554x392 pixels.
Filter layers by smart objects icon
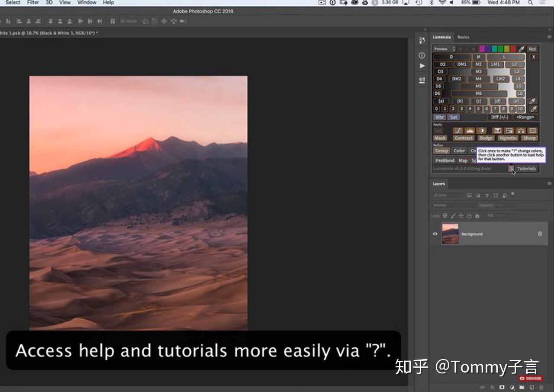tap(505, 196)
